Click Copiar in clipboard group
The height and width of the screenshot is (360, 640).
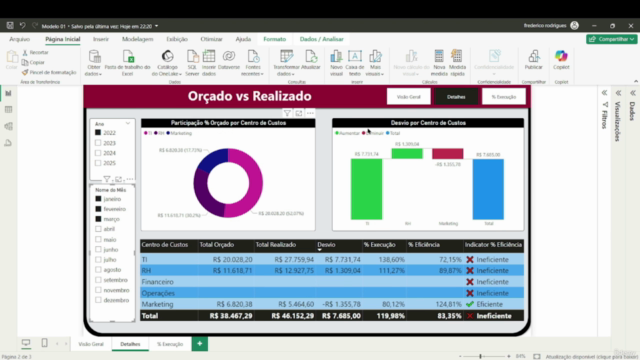point(33,62)
